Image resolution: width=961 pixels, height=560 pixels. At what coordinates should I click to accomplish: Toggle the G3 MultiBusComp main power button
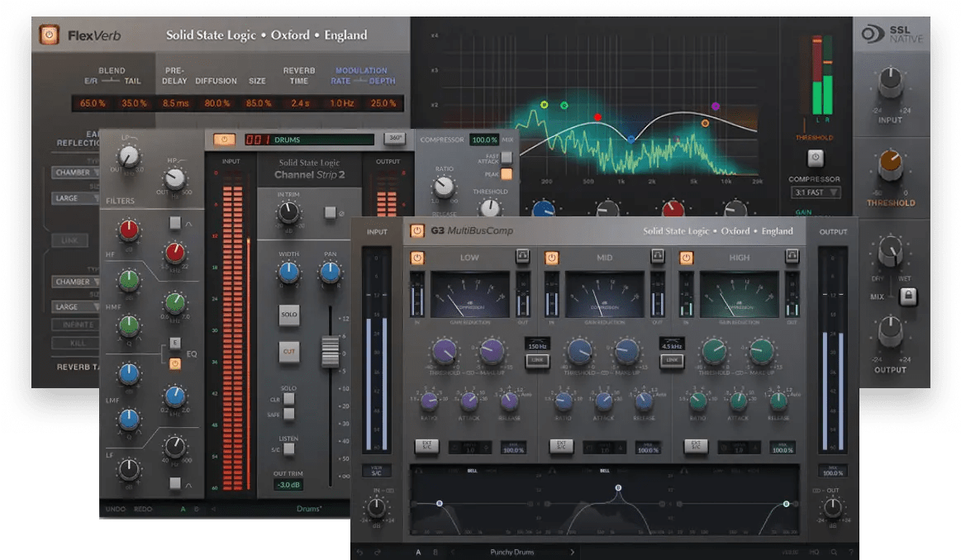(x=417, y=231)
